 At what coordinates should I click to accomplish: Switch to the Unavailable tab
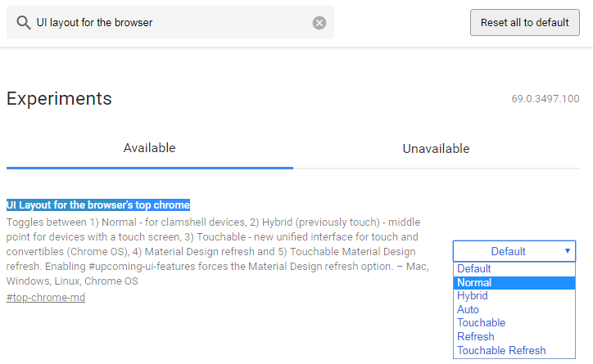(436, 149)
